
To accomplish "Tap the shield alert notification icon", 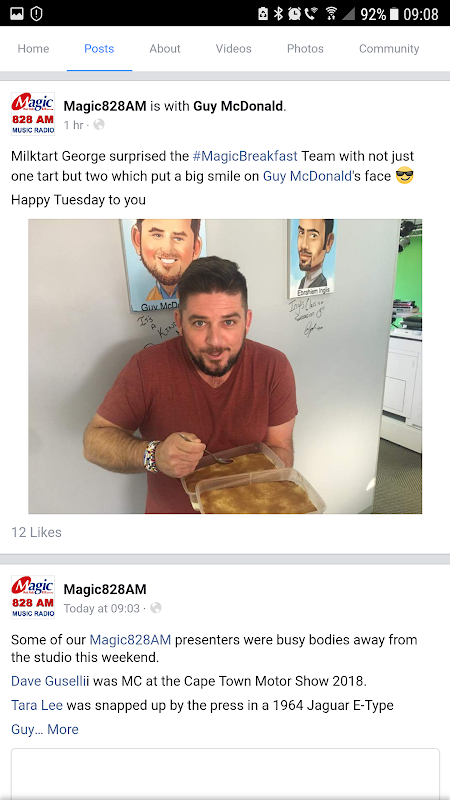I will pyautogui.click(x=36, y=14).
